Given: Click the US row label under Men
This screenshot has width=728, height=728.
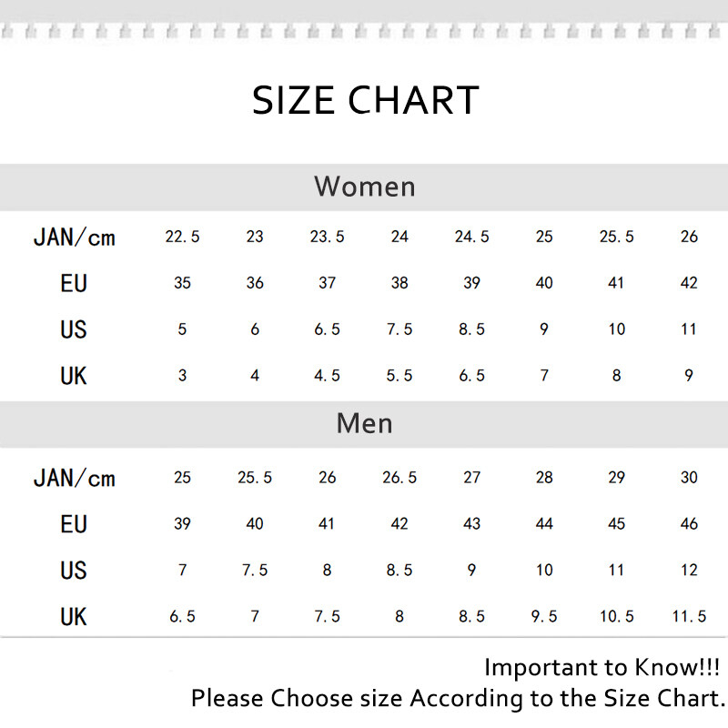Looking at the screenshot, I should tap(74, 571).
